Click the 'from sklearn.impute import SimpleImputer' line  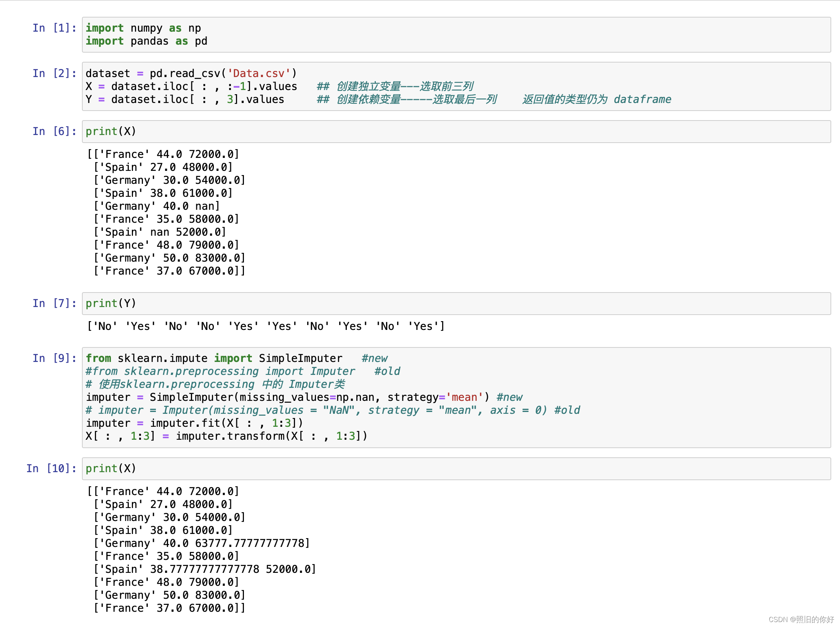pos(214,359)
